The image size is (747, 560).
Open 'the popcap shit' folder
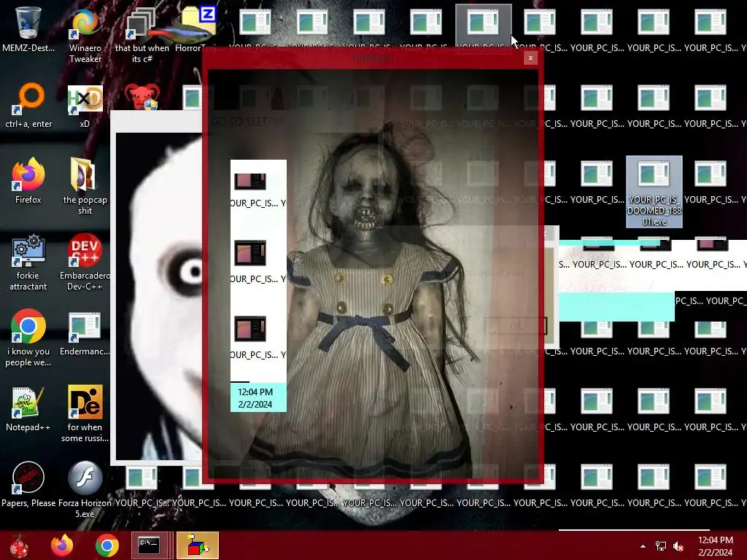click(x=85, y=186)
